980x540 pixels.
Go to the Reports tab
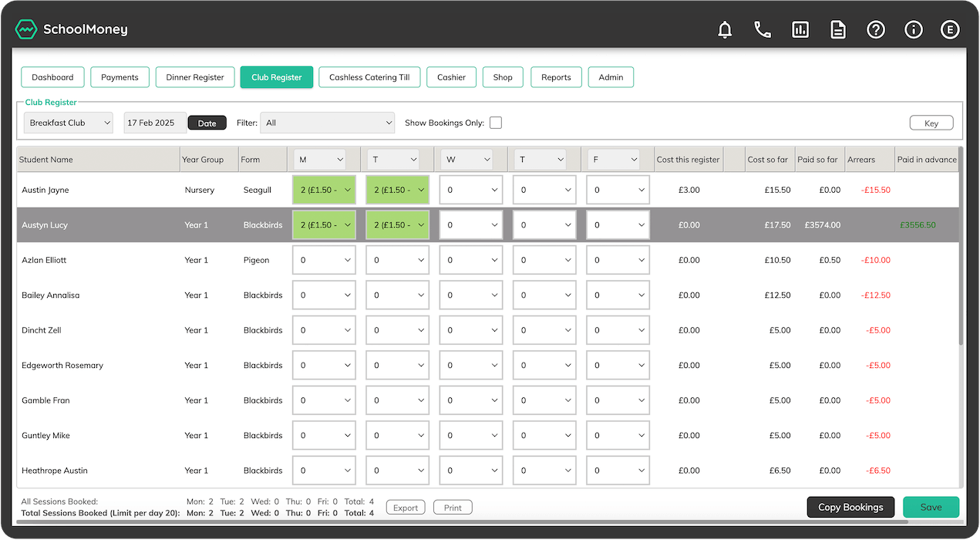pyautogui.click(x=556, y=77)
